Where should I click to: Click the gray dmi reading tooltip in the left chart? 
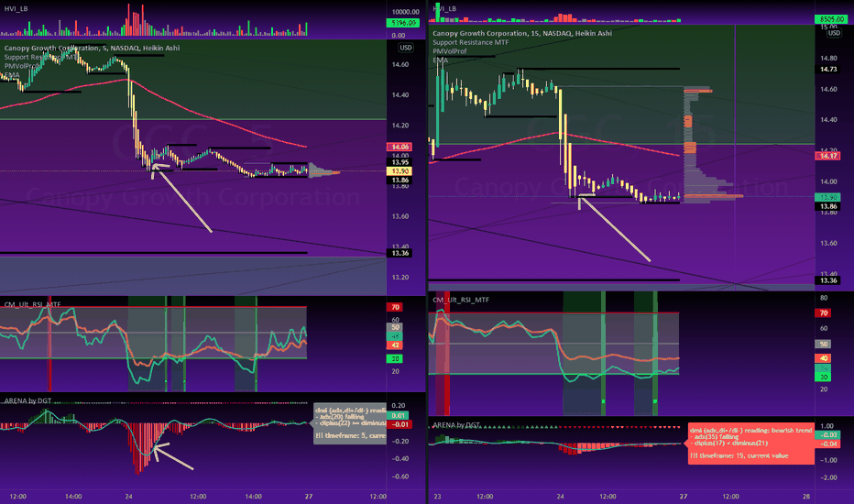pyautogui.click(x=350, y=423)
